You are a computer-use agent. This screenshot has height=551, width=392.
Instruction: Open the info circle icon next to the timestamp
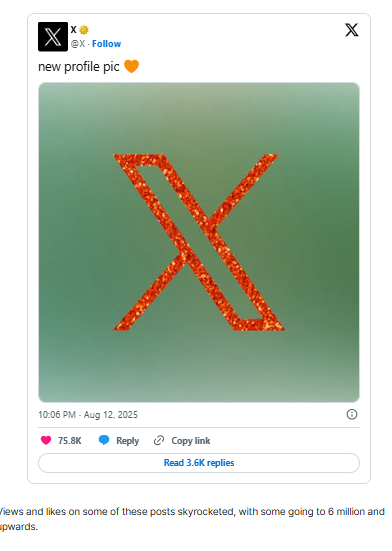click(352, 414)
